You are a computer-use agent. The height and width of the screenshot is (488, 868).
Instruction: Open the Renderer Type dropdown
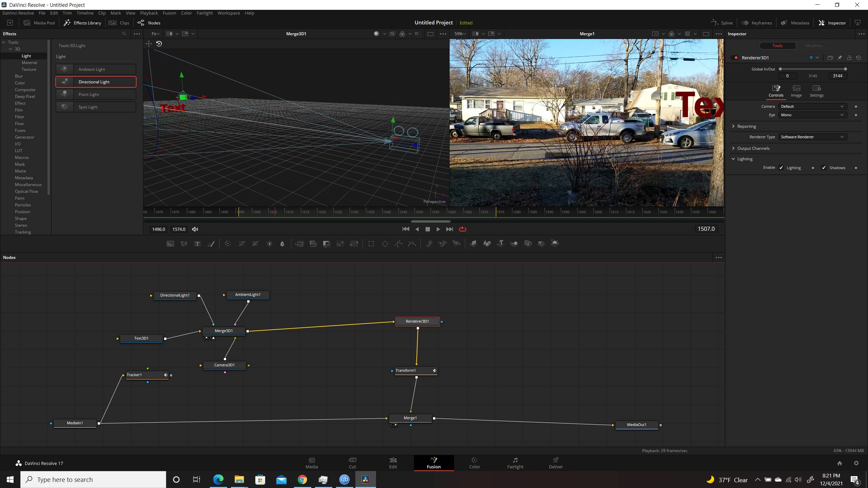812,137
